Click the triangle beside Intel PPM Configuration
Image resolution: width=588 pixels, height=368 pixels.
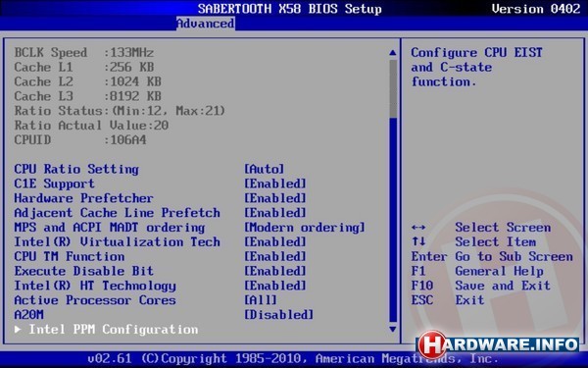point(18,330)
